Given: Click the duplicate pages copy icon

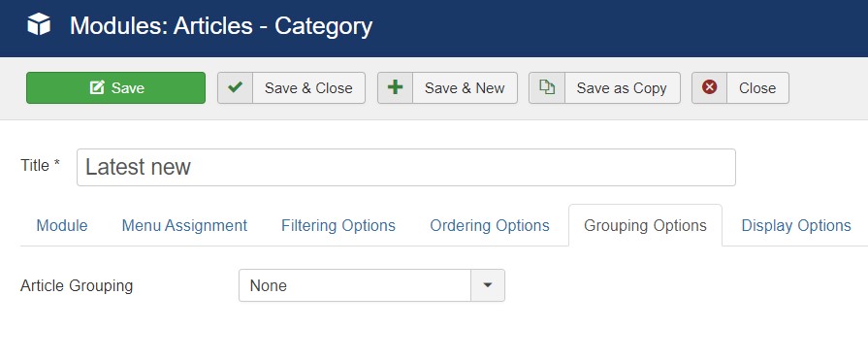Looking at the screenshot, I should pos(547,87).
